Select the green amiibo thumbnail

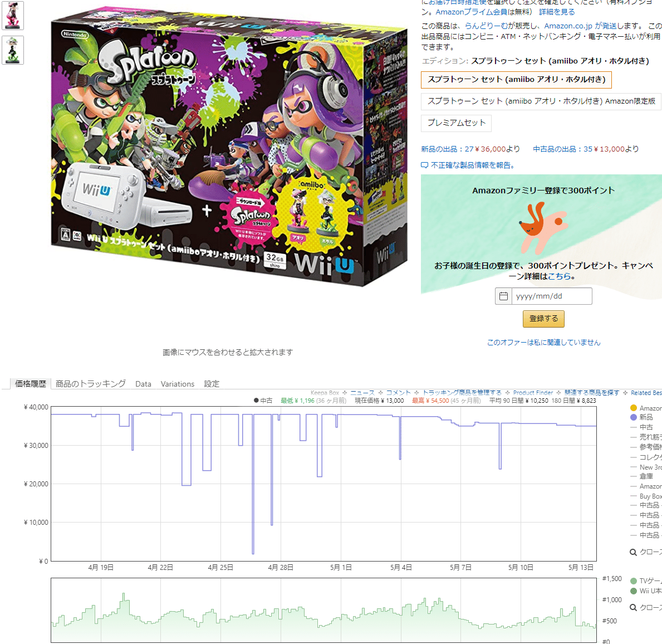13,50
